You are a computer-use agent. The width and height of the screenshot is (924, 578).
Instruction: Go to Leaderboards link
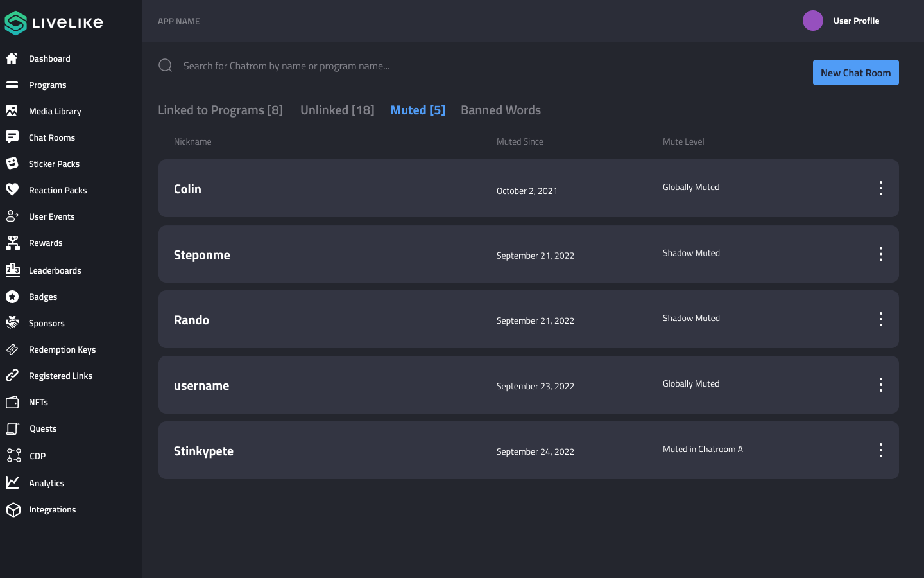[55, 270]
